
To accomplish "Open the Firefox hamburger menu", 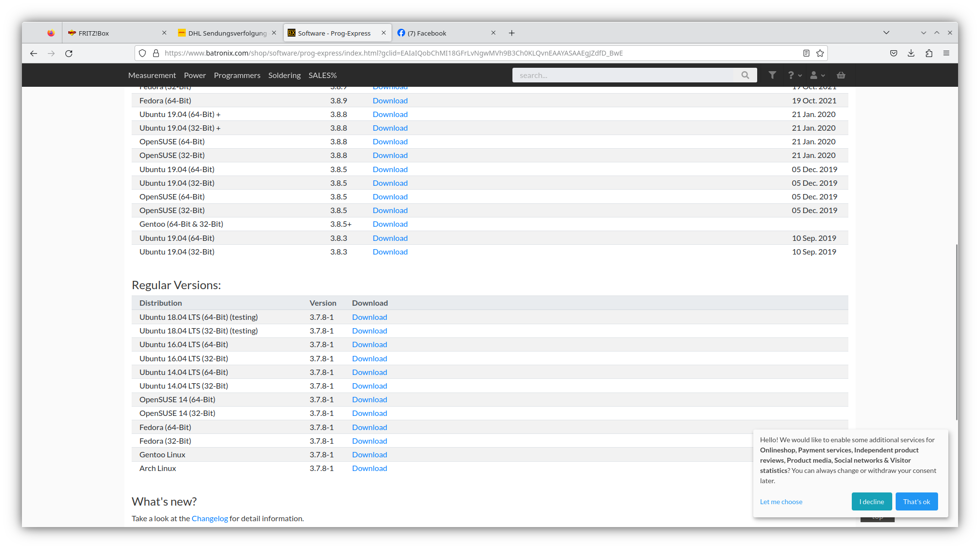I will pyautogui.click(x=946, y=53).
